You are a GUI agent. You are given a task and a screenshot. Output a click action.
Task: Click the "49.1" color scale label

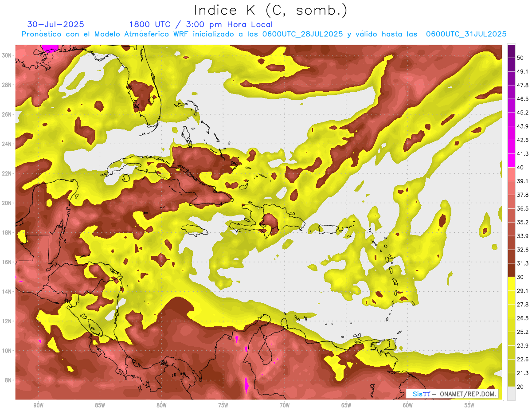[523, 72]
